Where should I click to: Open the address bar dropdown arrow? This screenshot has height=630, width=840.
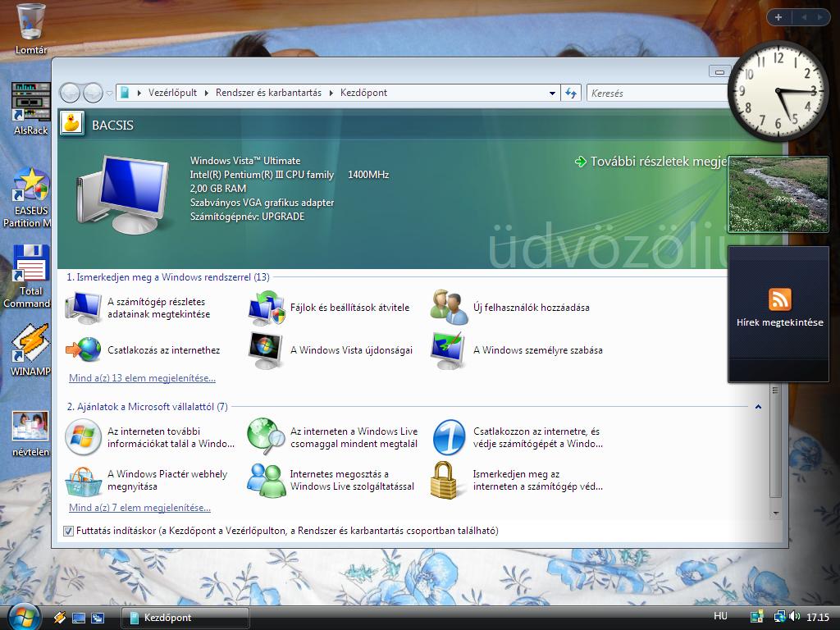click(552, 94)
